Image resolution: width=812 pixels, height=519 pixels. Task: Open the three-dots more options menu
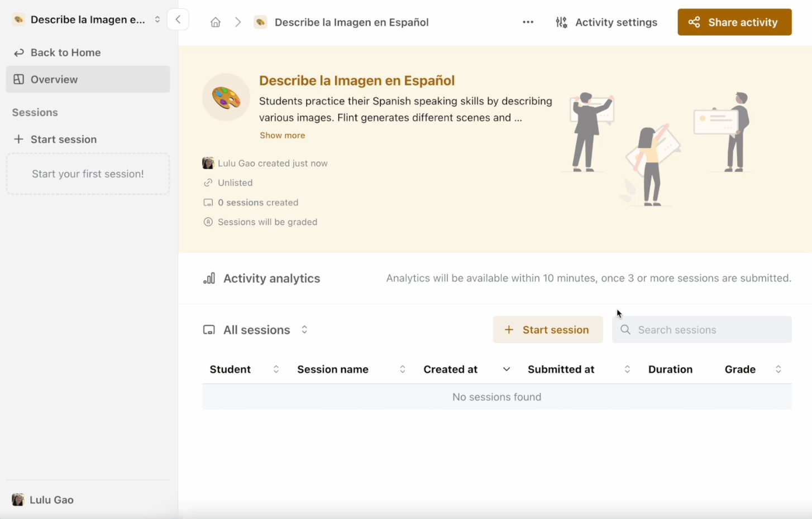click(x=528, y=22)
